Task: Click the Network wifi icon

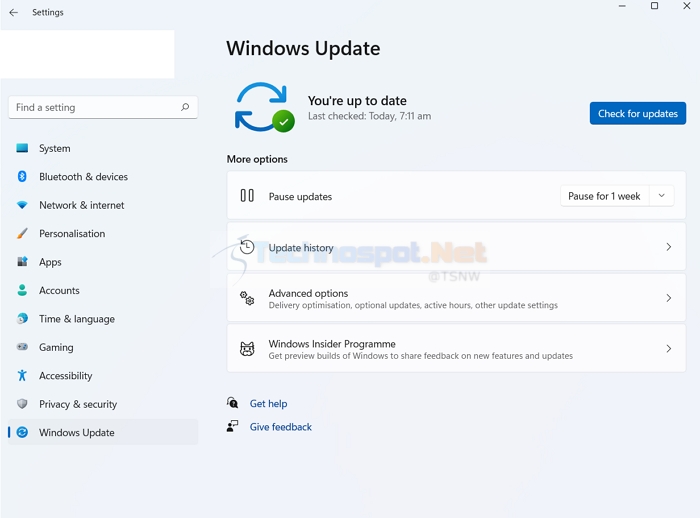Action: tap(22, 205)
